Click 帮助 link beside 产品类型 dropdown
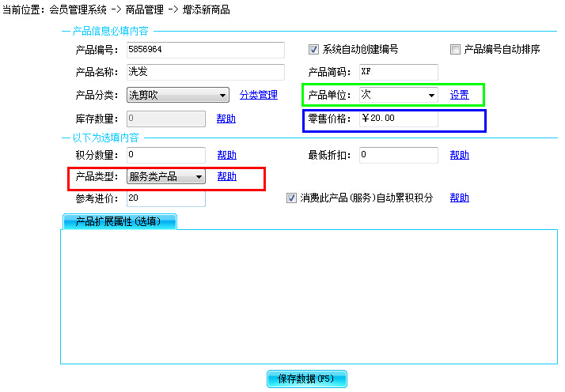This screenshot has height=392, width=565. click(226, 177)
